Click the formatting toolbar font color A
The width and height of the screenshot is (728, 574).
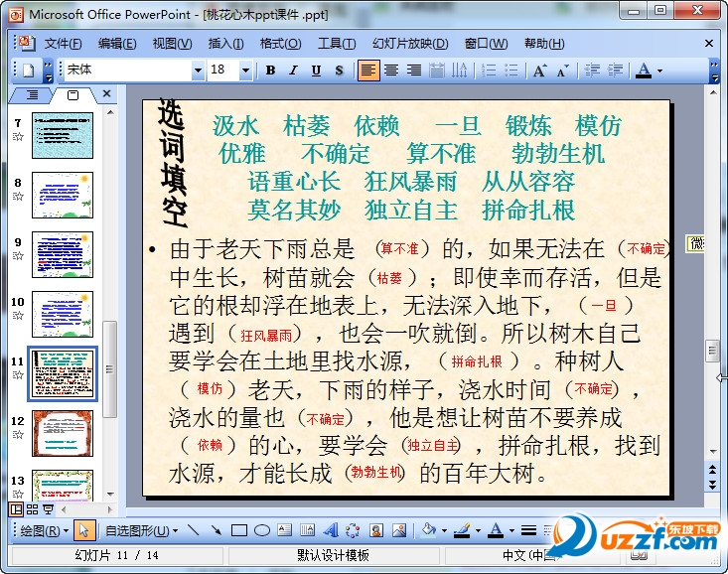(643, 71)
